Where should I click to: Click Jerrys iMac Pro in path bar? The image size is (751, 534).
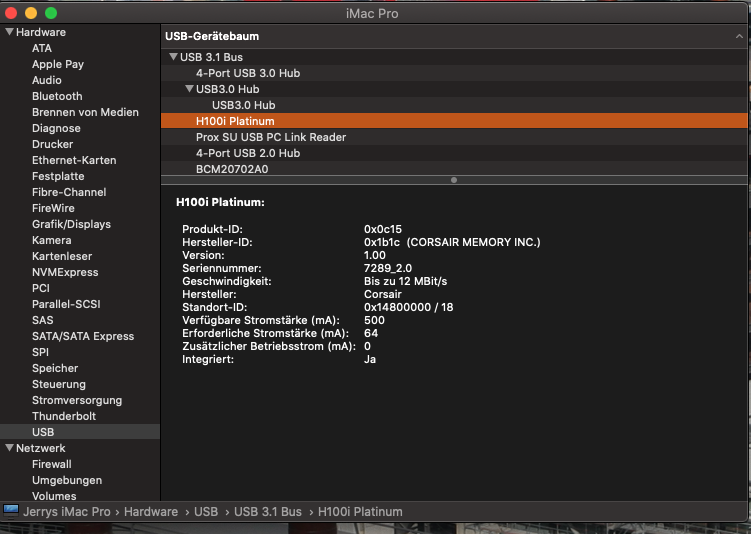tap(67, 511)
